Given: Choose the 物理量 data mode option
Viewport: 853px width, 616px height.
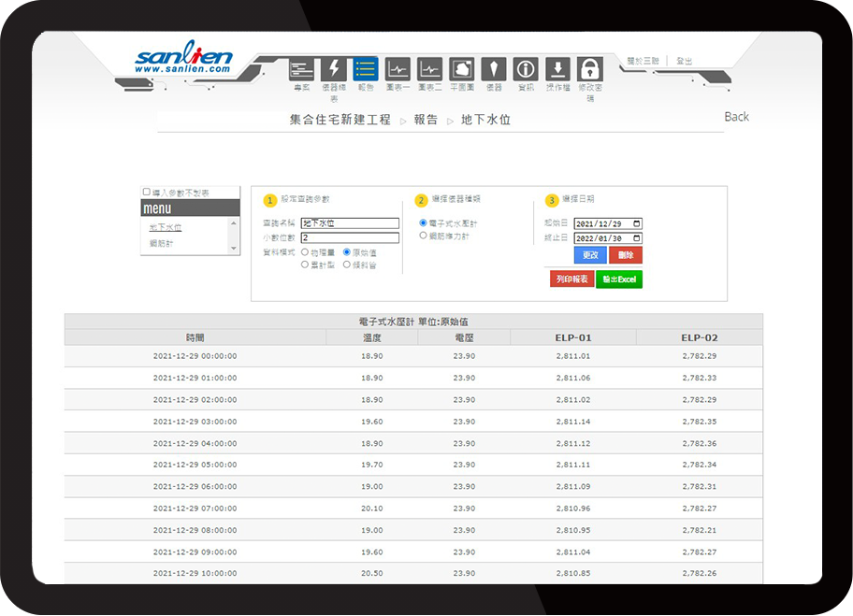Looking at the screenshot, I should pos(305,251).
